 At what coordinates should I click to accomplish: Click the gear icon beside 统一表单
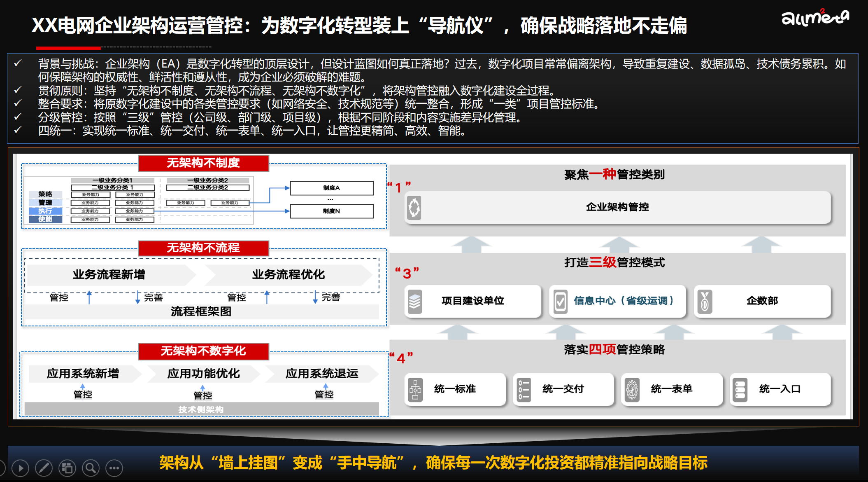[x=632, y=390]
